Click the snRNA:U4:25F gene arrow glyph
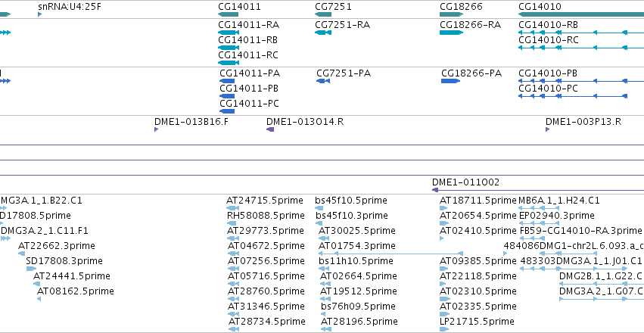644x333 pixels. click(40, 14)
